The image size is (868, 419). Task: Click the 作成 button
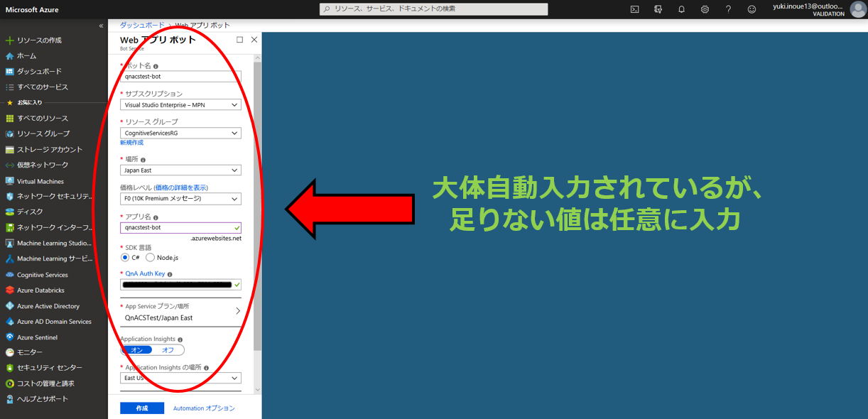tap(142, 408)
